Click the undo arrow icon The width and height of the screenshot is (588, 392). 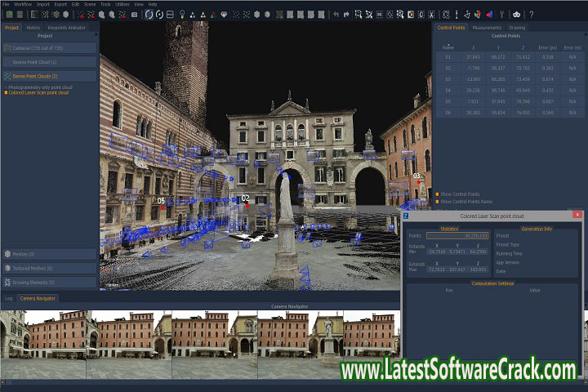(335, 15)
